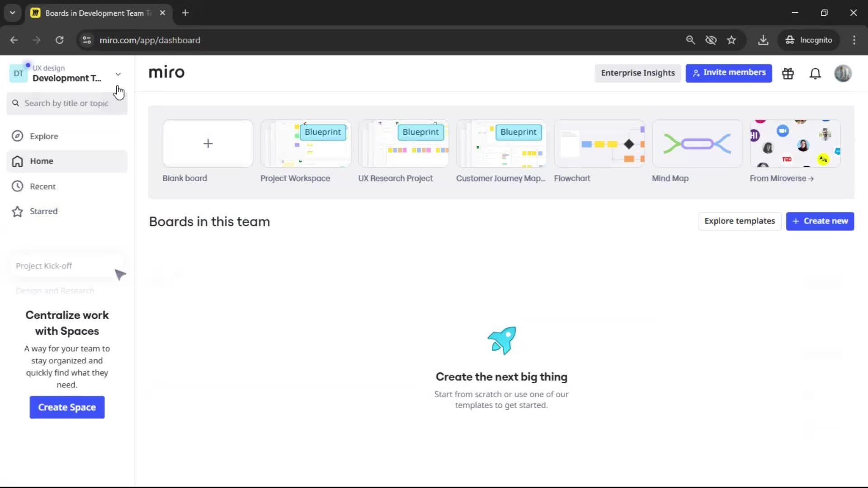Open the tab search dropdown arrow

[x=12, y=13]
